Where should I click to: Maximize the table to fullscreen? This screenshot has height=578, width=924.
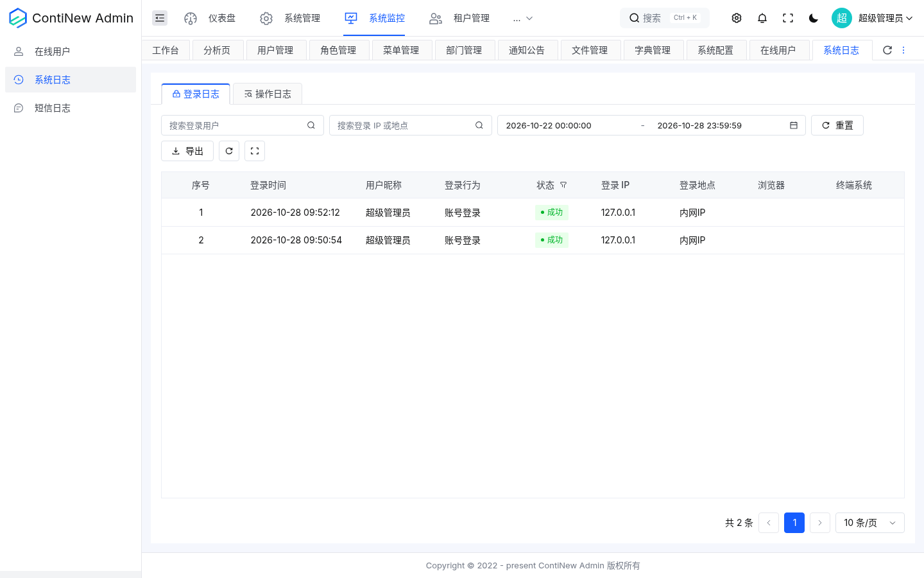[x=255, y=151]
